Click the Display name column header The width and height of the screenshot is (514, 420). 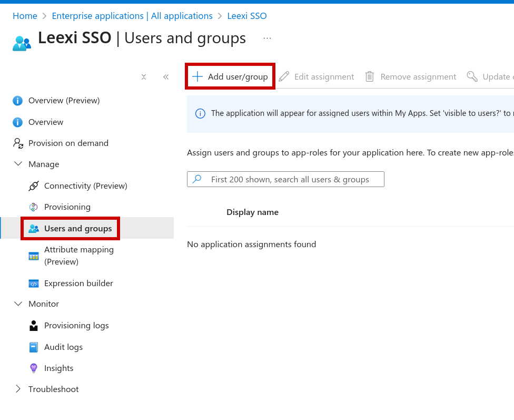point(252,212)
